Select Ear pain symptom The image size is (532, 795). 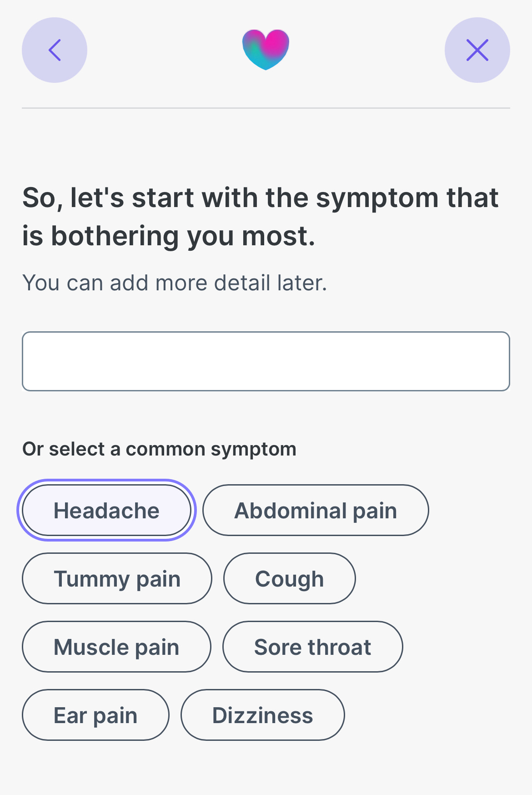(95, 715)
